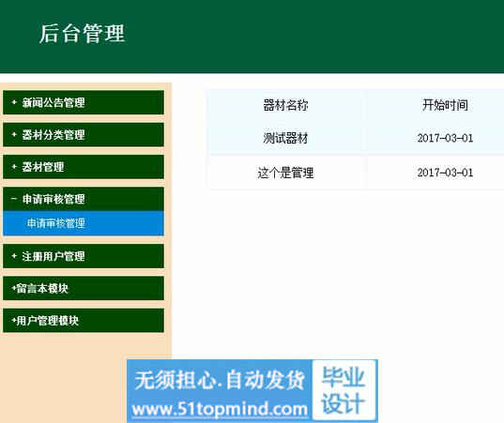Click the 后台管理 header title

pos(82,34)
